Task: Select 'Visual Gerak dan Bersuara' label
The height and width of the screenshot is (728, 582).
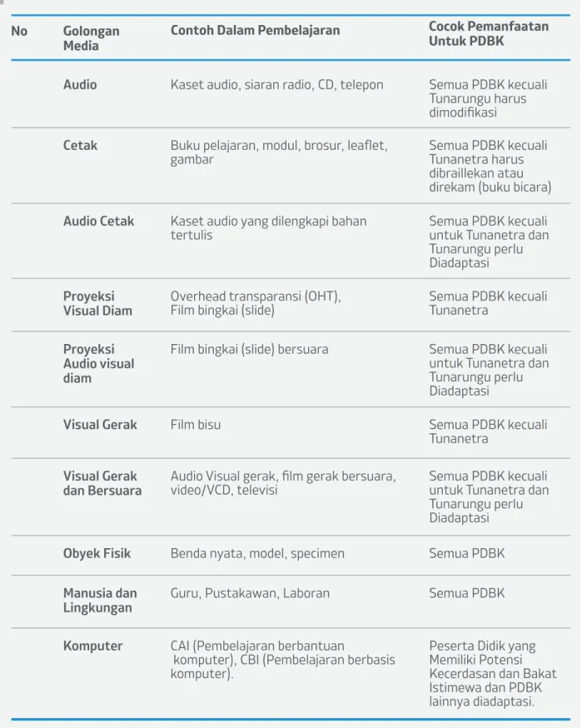Action: [102, 483]
